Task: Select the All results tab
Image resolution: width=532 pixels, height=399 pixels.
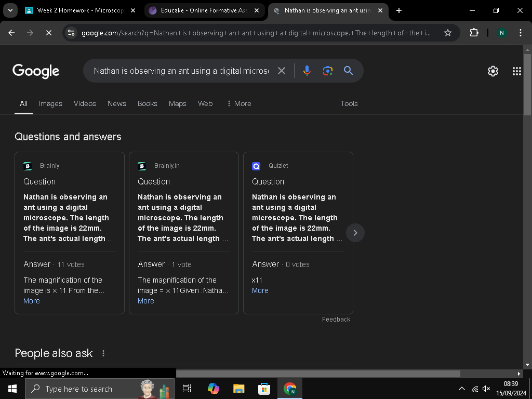Action: click(x=23, y=103)
